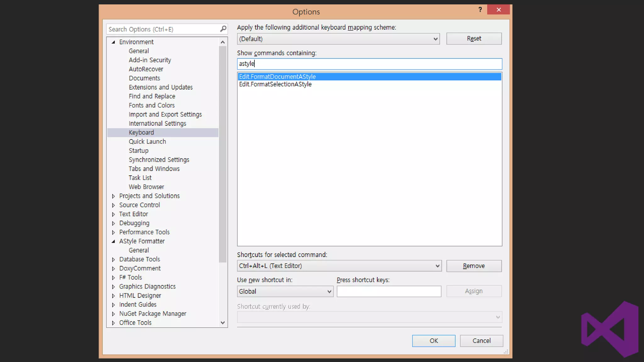Select General under AStyle Formatter
This screenshot has width=644, height=362.
pos(139,250)
